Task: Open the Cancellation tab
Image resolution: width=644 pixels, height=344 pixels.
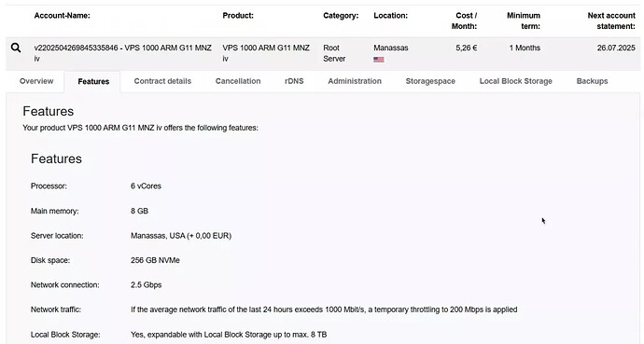Action: click(x=238, y=81)
